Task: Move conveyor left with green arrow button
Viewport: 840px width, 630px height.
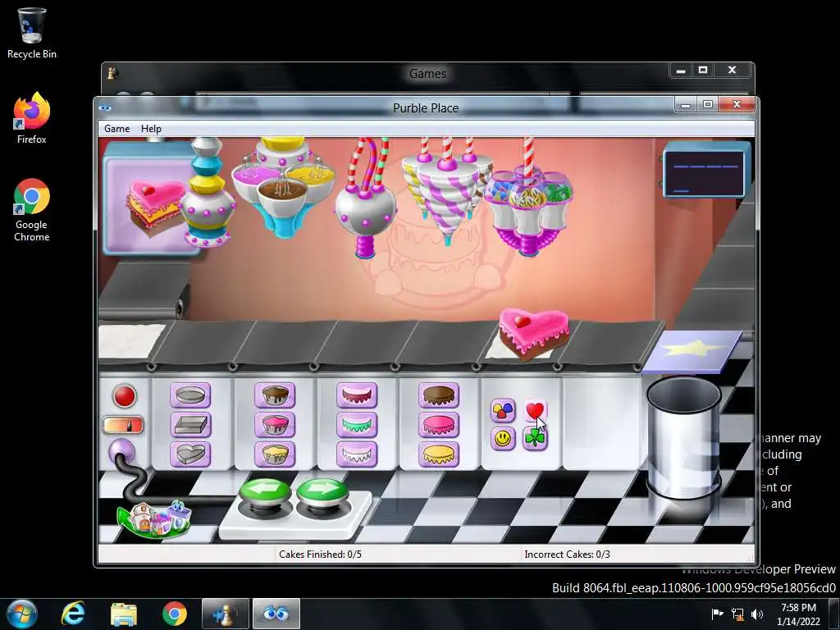Action: (265, 492)
